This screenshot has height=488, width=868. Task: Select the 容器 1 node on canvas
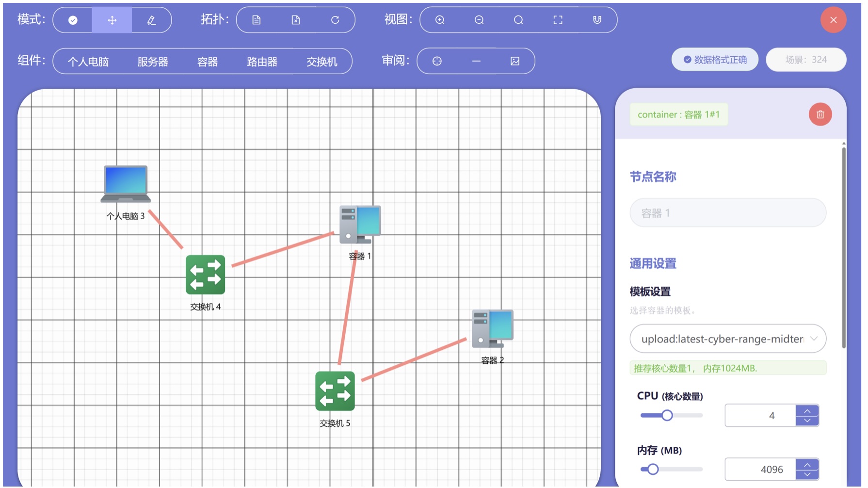pyautogui.click(x=360, y=225)
